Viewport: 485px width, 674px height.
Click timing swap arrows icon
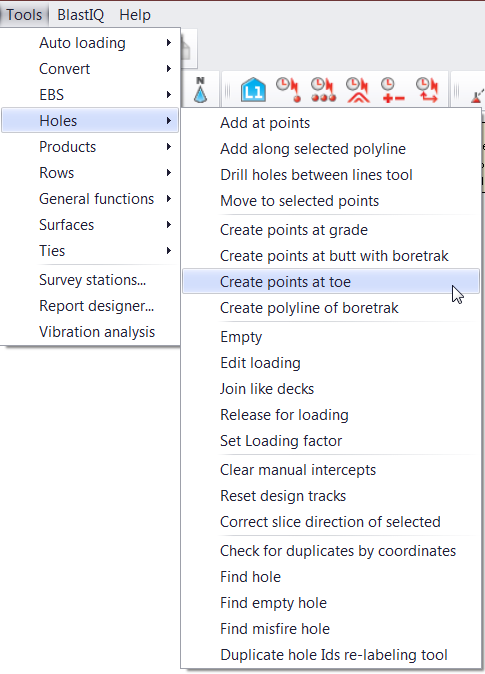click(x=428, y=89)
